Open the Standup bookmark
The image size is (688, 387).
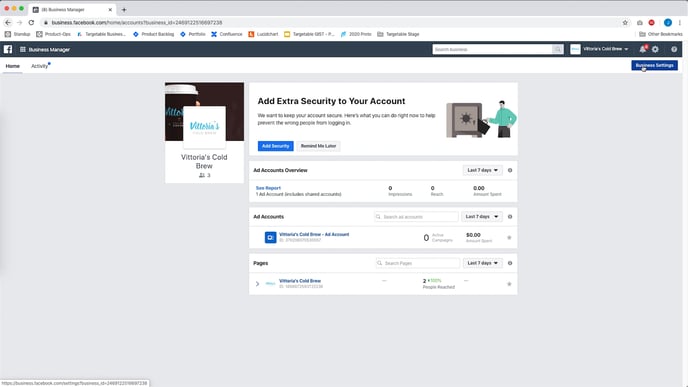(x=17, y=34)
